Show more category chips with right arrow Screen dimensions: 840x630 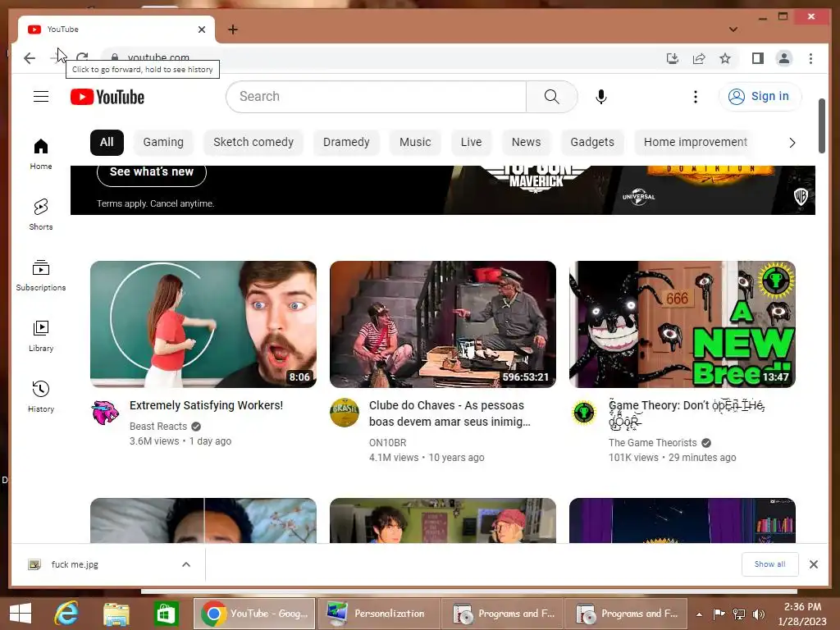point(792,143)
